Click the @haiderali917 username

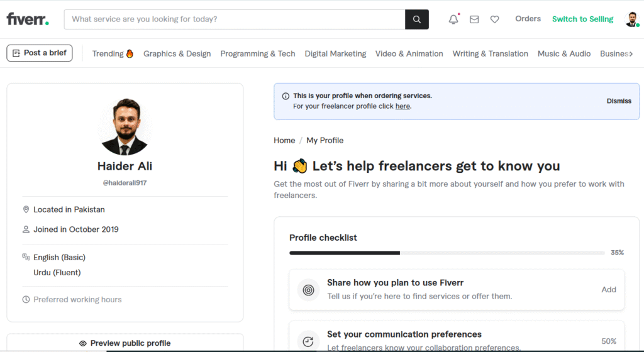[125, 183]
